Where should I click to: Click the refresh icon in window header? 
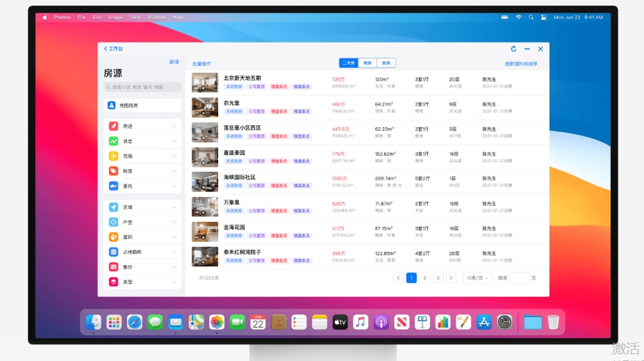[x=513, y=49]
